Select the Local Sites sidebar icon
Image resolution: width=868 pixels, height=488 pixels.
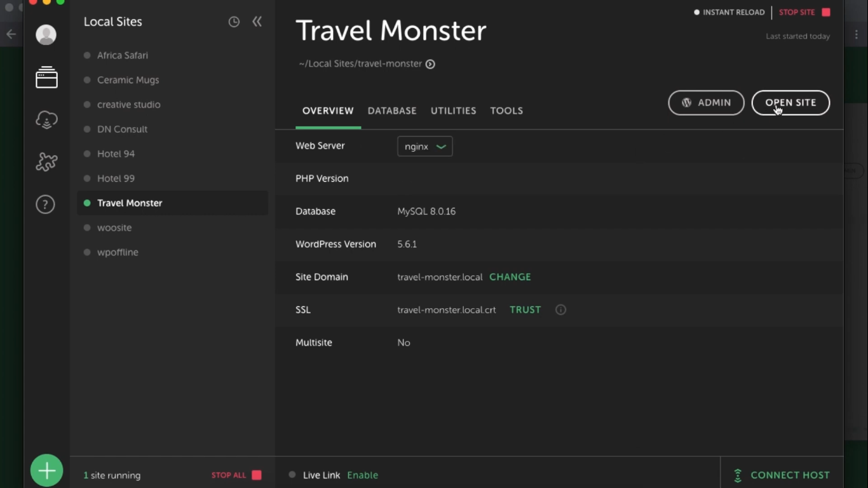click(x=46, y=78)
